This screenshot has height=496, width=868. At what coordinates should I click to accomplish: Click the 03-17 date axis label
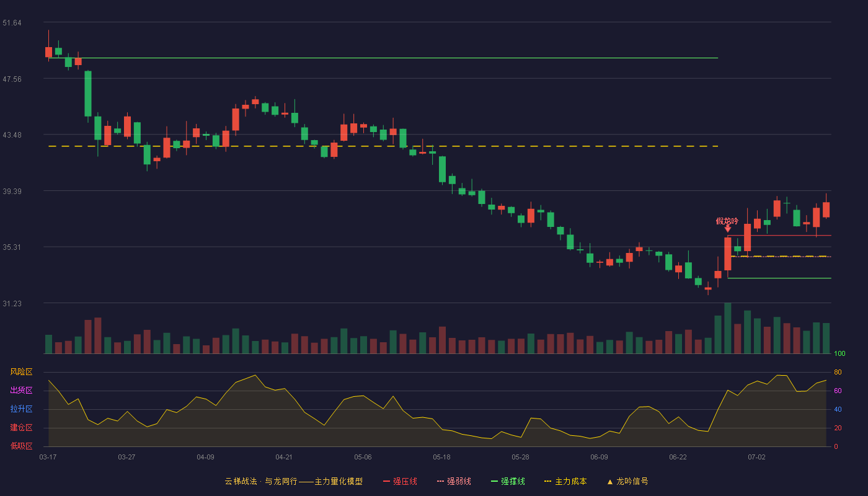[48, 457]
